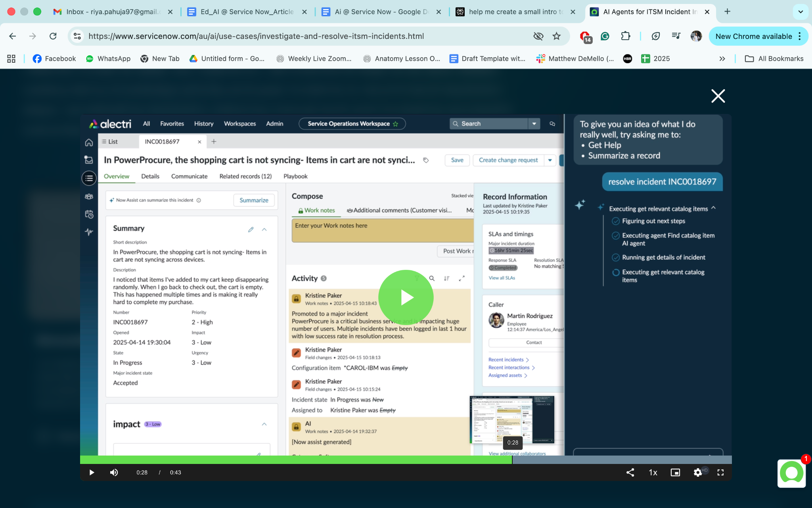This screenshot has height=508, width=812.
Task: Change playback speed from 1x
Action: click(653, 472)
